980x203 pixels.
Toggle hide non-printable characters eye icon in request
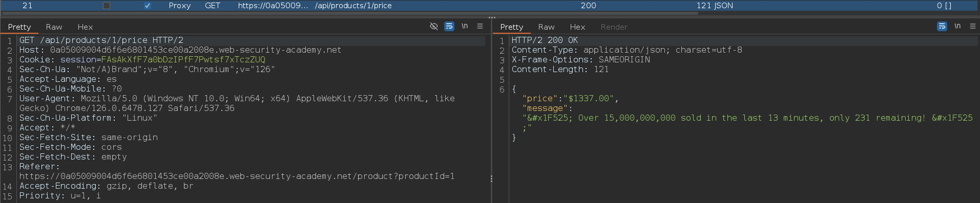(434, 26)
